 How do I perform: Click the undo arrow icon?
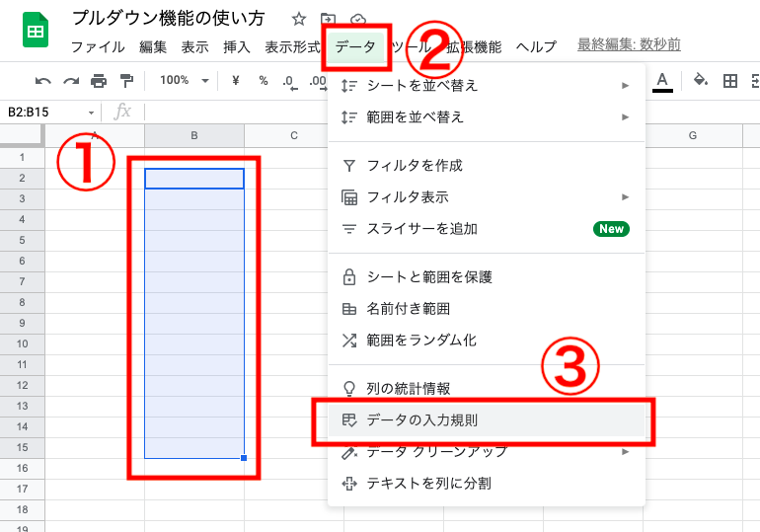[x=43, y=80]
